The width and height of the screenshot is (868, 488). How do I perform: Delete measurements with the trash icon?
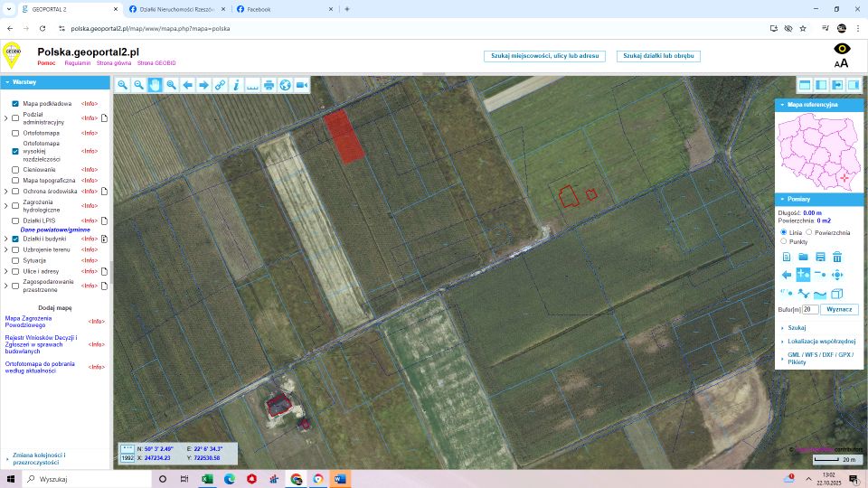coord(837,258)
